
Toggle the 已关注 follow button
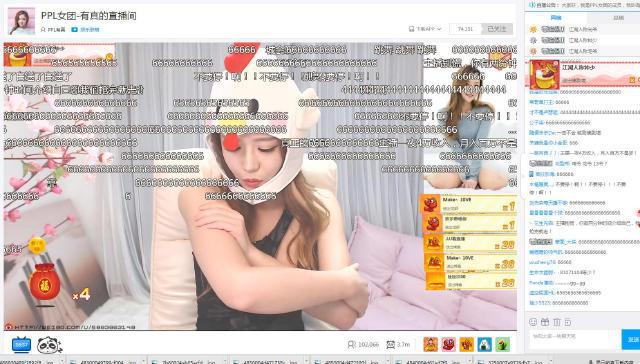pyautogui.click(x=497, y=29)
